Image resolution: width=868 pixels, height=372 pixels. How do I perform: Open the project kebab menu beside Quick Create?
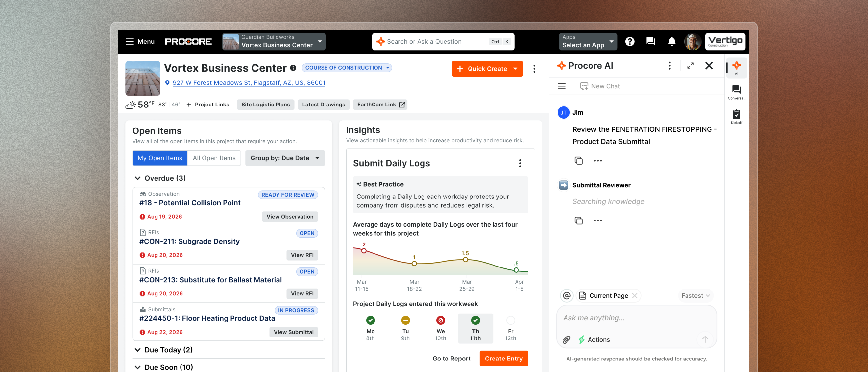point(534,69)
